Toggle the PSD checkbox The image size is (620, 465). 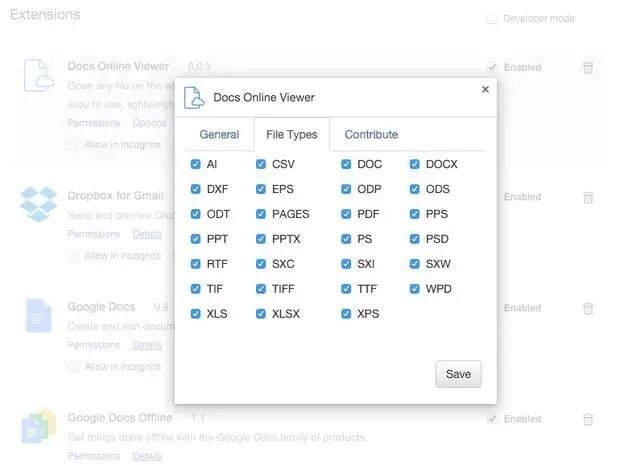click(414, 239)
